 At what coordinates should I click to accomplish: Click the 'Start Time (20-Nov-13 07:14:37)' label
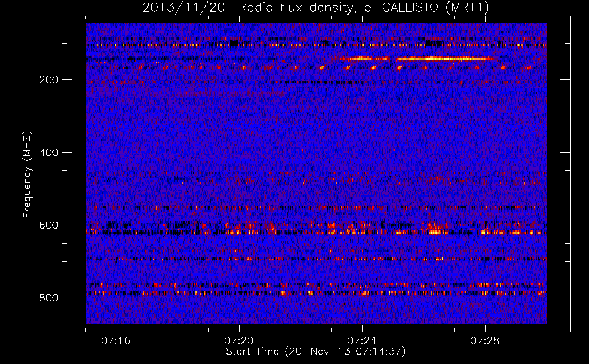tap(316, 352)
